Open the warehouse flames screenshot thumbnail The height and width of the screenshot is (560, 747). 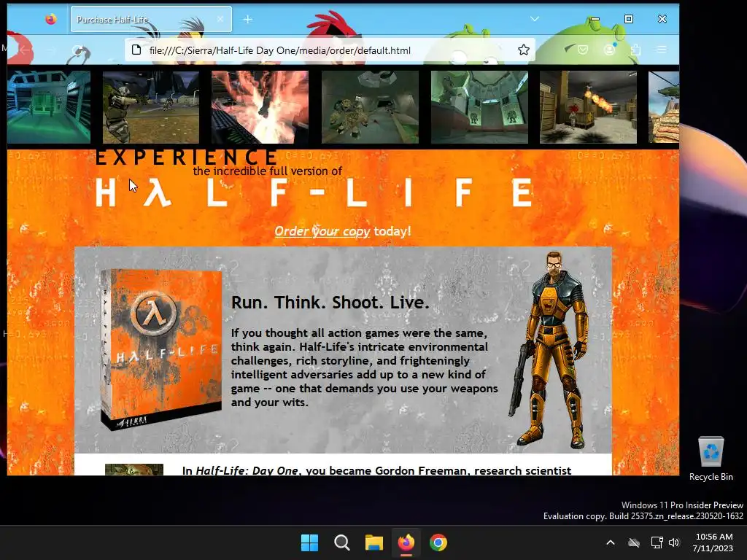pyautogui.click(x=589, y=107)
